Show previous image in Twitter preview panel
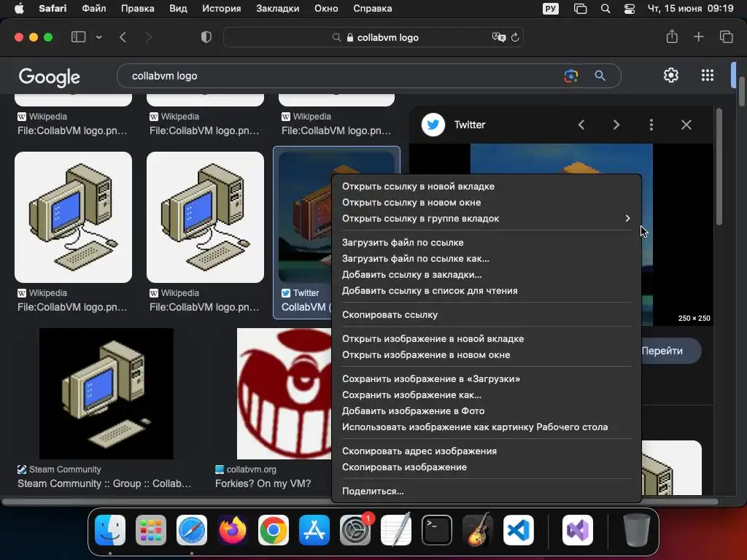The height and width of the screenshot is (560, 747). [x=581, y=125]
